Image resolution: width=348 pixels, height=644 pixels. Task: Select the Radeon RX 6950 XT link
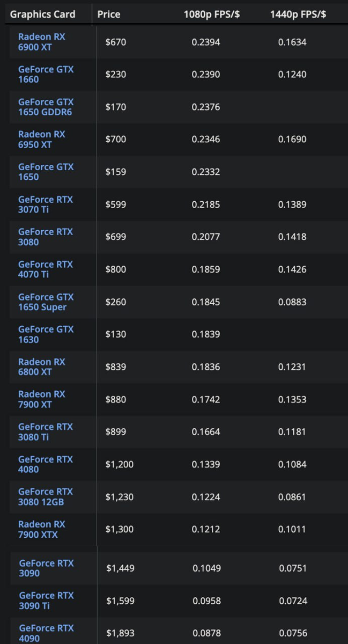click(x=41, y=139)
